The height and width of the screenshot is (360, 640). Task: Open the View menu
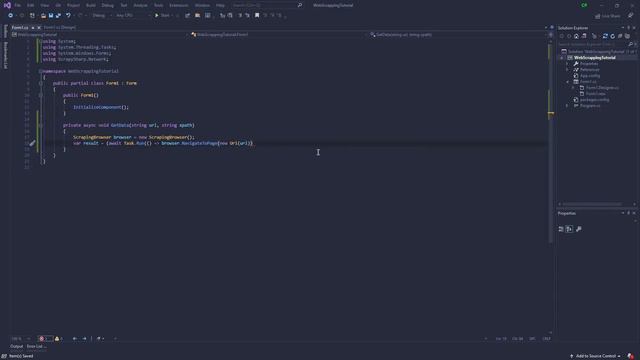44,5
